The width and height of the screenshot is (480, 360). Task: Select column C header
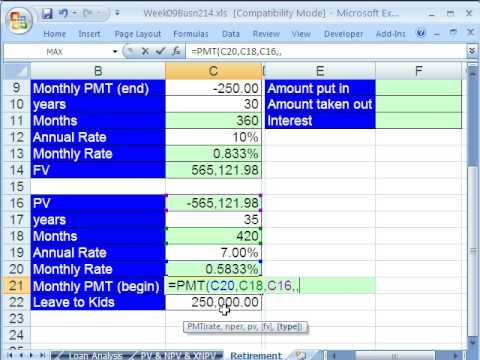click(213, 71)
